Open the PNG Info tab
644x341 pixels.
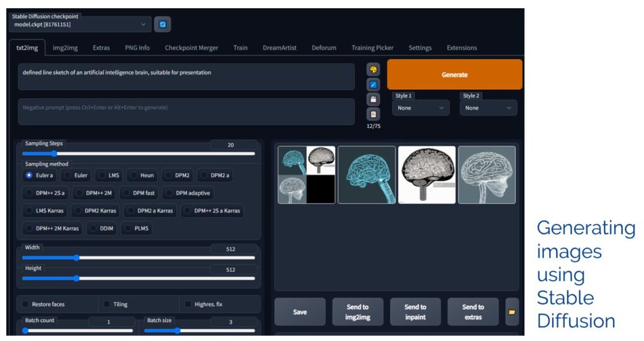tap(137, 48)
